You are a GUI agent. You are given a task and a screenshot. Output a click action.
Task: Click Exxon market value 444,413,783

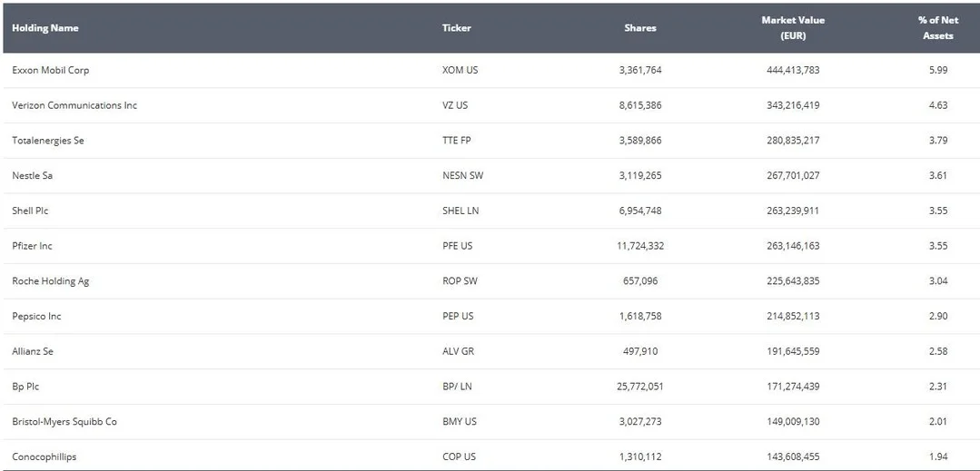click(x=793, y=70)
